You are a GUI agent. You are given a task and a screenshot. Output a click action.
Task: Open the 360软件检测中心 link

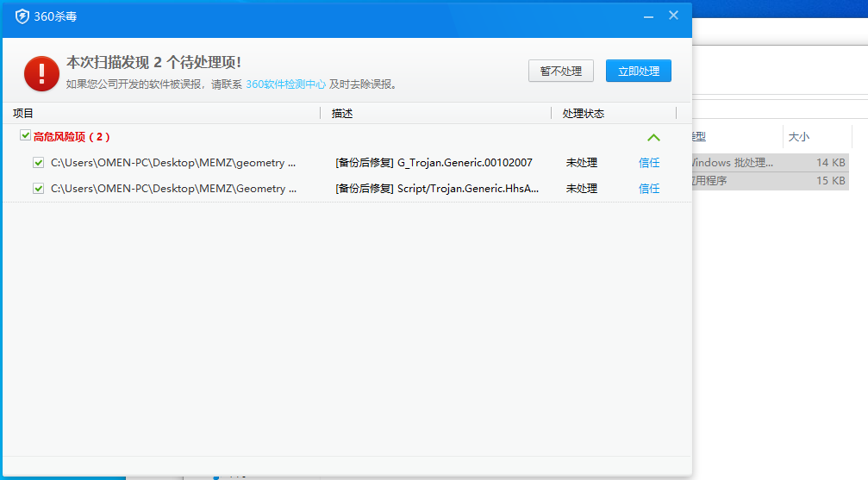pyautogui.click(x=285, y=84)
